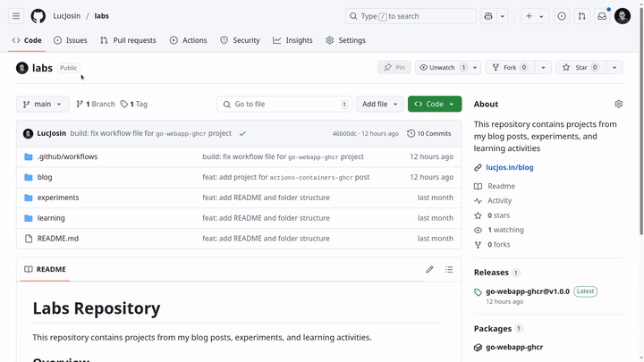Open the hamburger navigation menu
This screenshot has width=644, height=362.
coord(16,16)
